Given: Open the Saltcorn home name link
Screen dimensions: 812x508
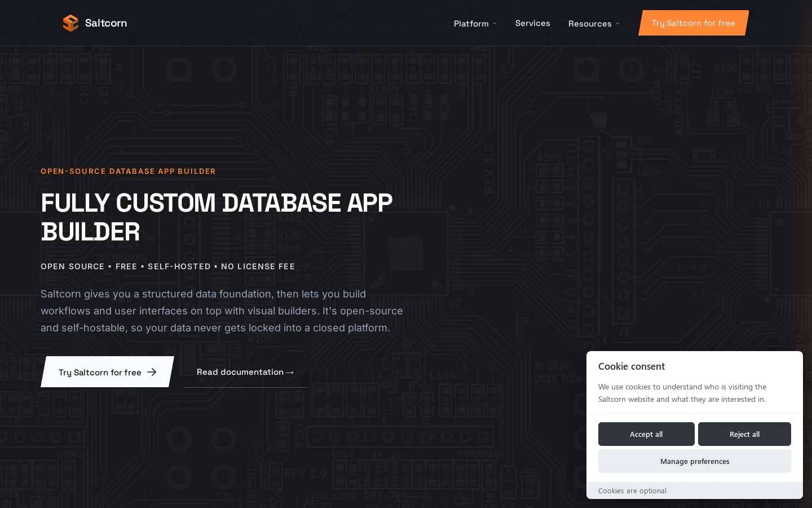Looking at the screenshot, I should pos(106,23).
